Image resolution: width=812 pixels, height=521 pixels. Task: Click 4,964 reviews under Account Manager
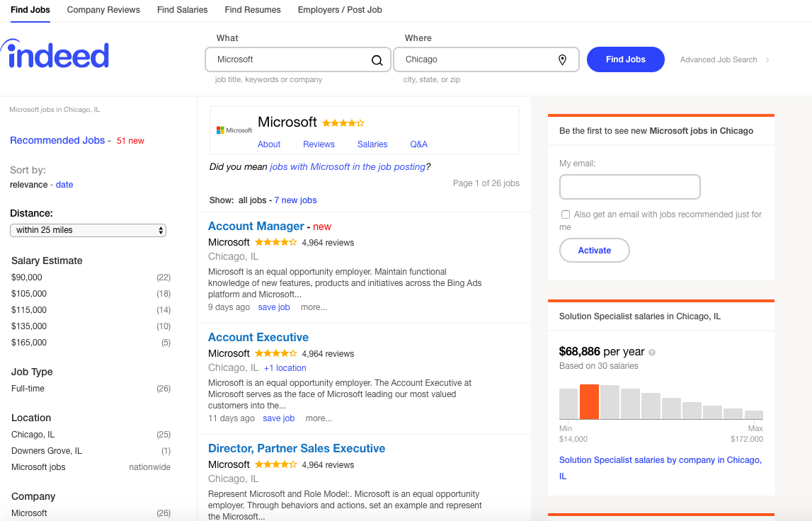328,243
